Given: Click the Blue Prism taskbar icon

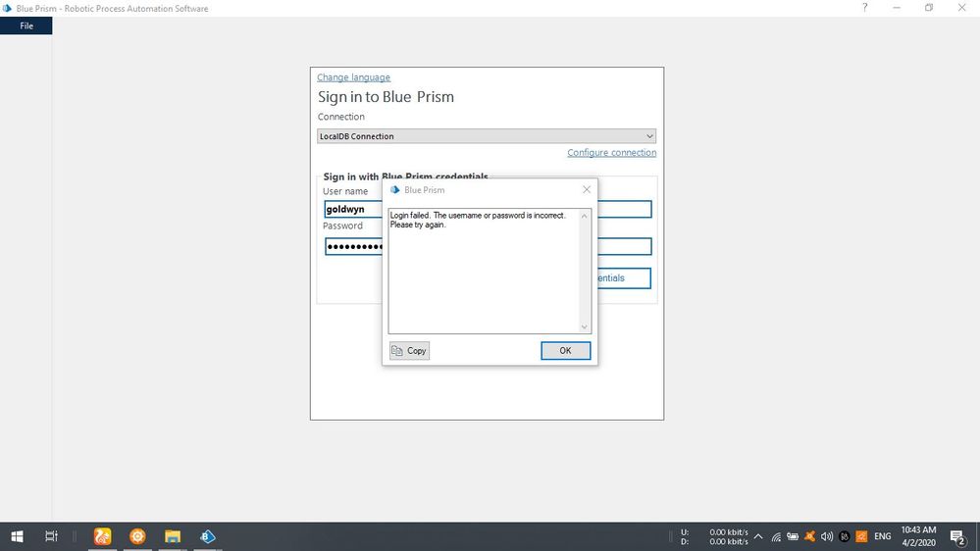Looking at the screenshot, I should (208, 536).
